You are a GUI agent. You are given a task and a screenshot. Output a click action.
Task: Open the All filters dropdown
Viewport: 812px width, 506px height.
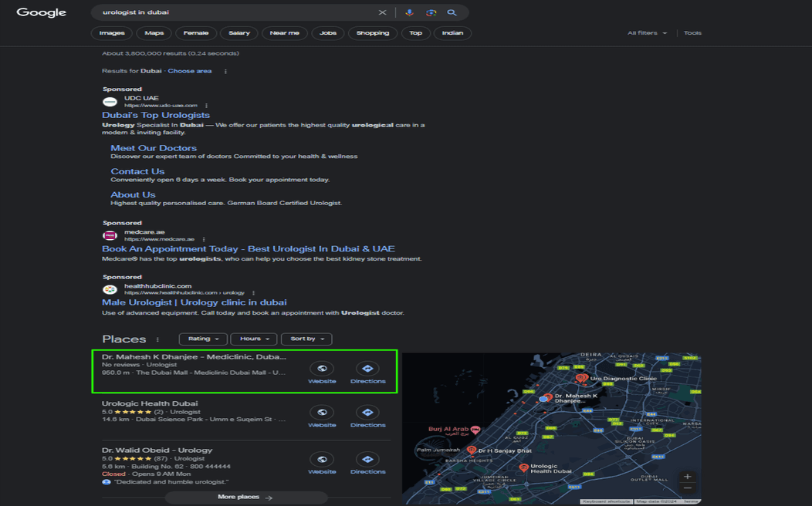[x=647, y=33]
